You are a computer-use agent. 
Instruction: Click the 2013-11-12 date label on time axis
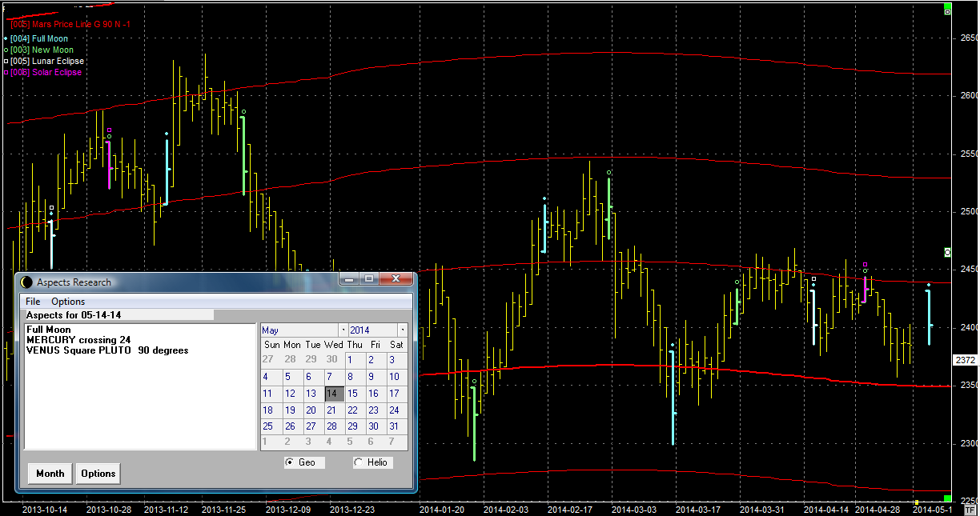click(x=167, y=509)
